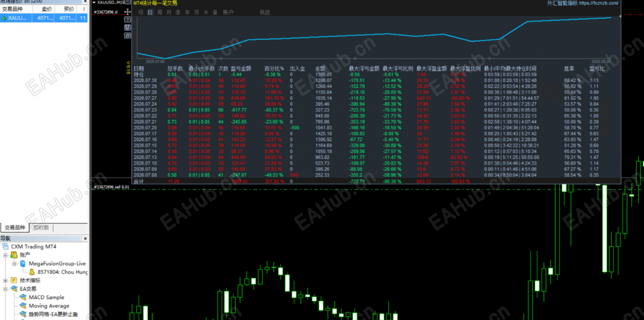This screenshot has width=644, height=320.
Task: Click the overlapping windows icon beside the chart
Action: coord(127,36)
